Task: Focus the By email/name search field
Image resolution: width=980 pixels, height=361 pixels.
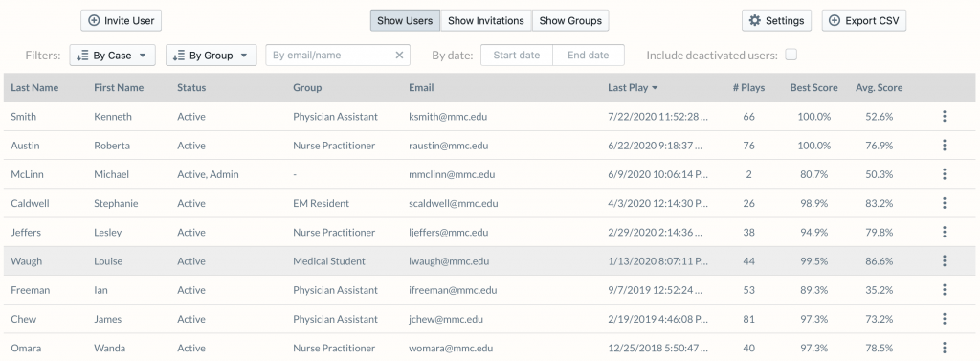Action: click(x=330, y=55)
